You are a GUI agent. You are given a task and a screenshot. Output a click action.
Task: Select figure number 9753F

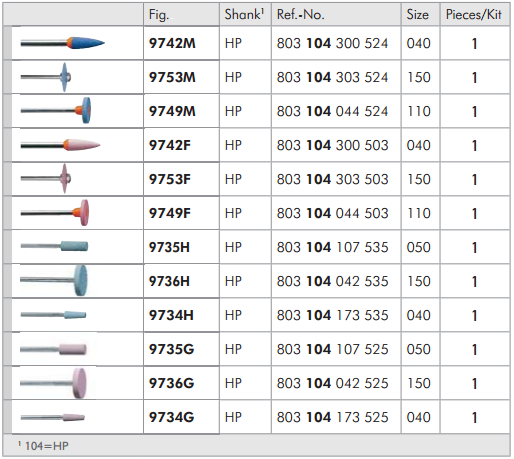tap(170, 179)
